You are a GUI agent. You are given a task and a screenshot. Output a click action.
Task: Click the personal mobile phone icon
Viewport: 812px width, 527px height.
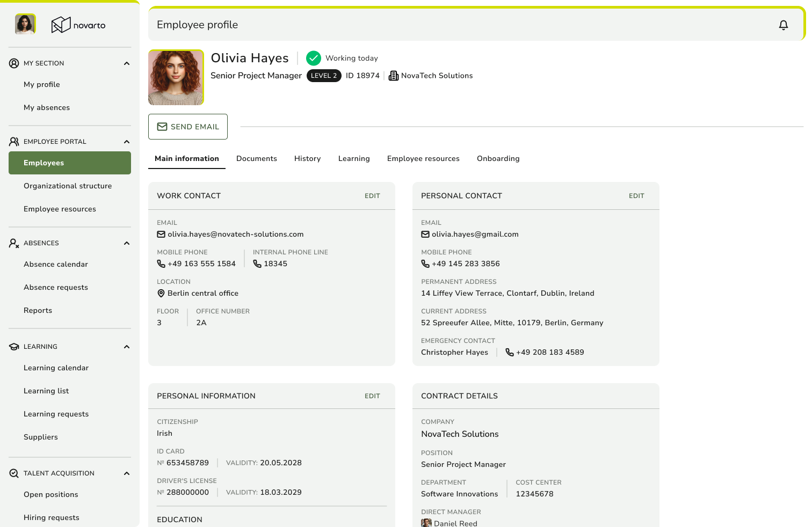[425, 264]
